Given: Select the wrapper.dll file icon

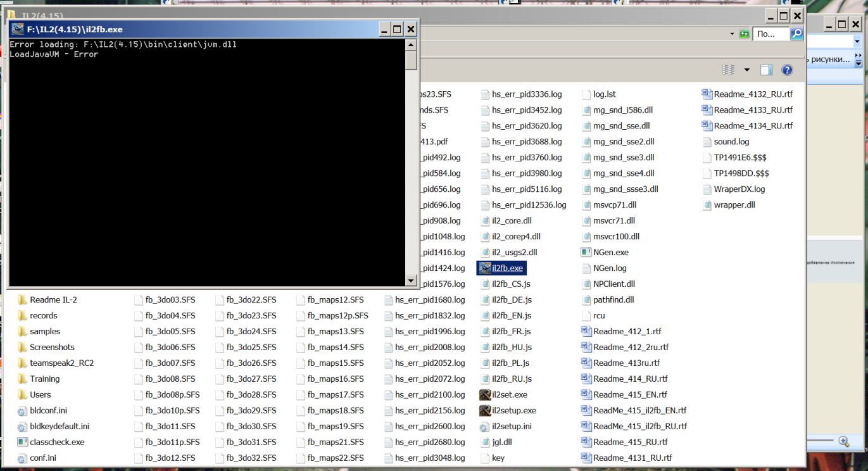Looking at the screenshot, I should 707,205.
